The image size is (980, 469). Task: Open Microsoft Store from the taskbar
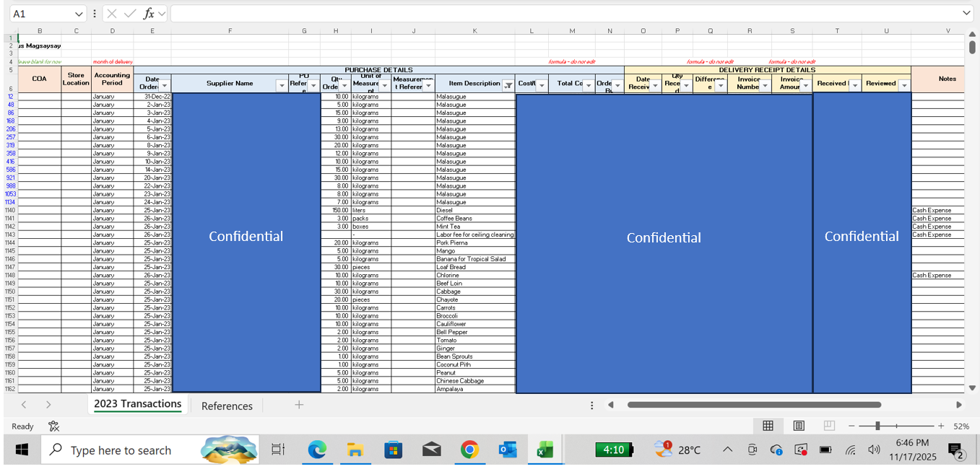393,450
